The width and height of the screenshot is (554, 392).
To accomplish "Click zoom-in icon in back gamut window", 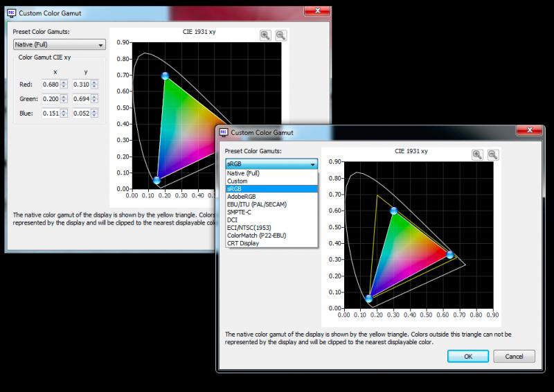I will tap(265, 35).
